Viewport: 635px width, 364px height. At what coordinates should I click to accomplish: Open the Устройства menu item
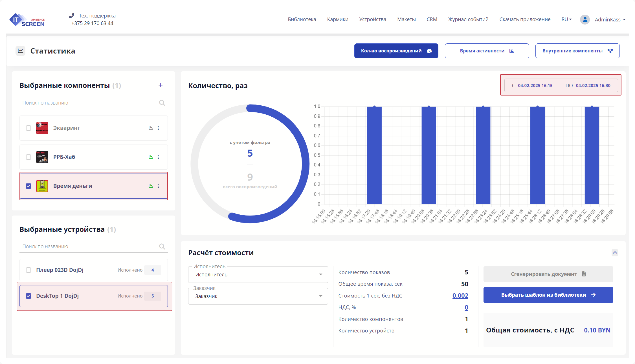372,19
